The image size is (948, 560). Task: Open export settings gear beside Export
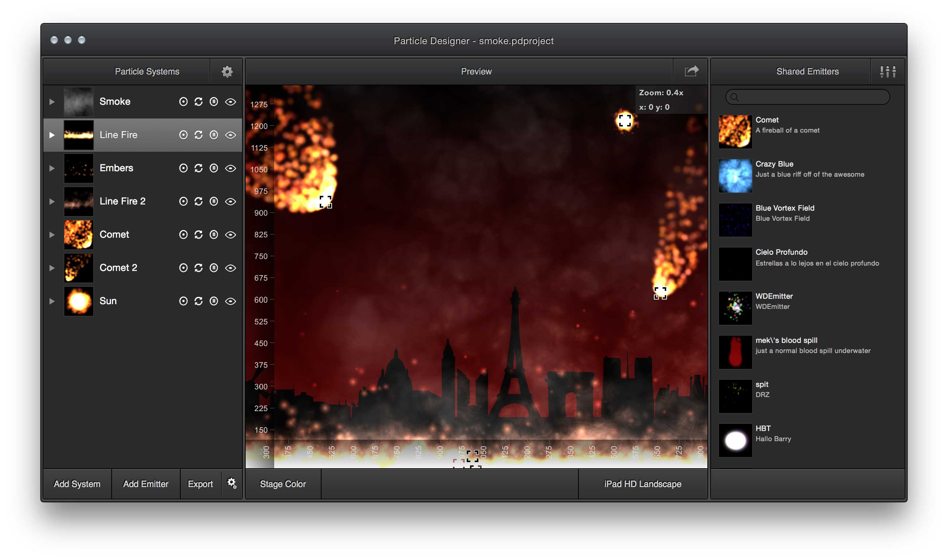(232, 483)
